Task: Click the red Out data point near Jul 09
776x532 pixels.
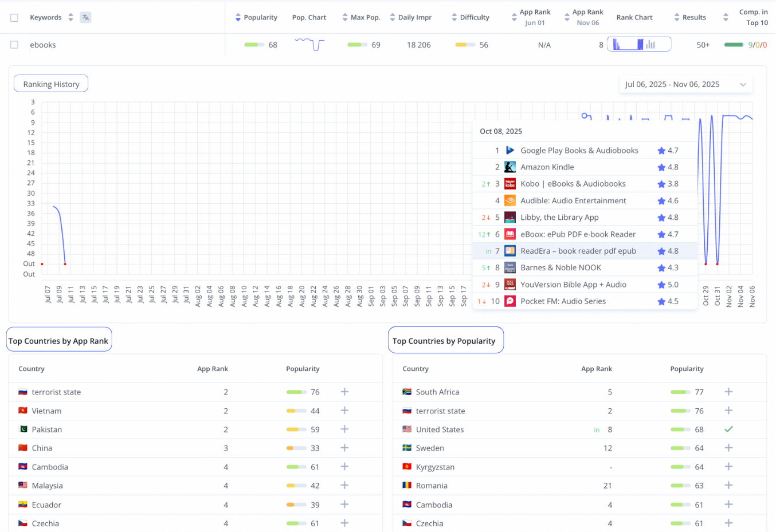Action: [x=65, y=264]
